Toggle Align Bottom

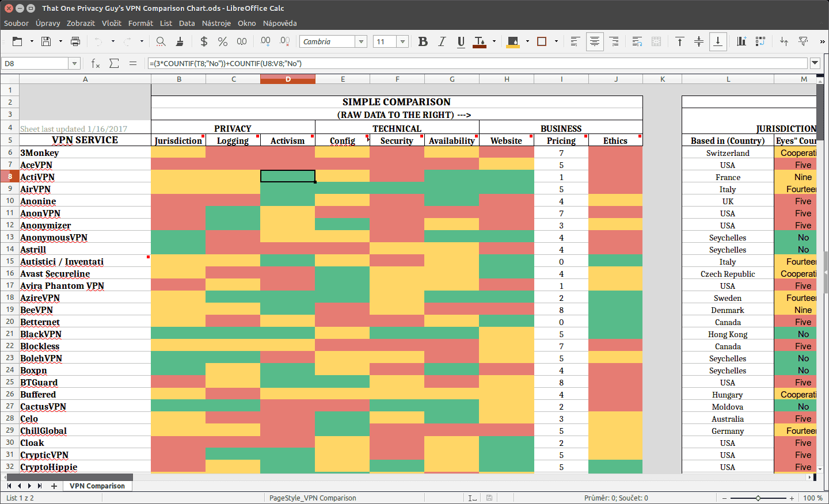click(718, 41)
